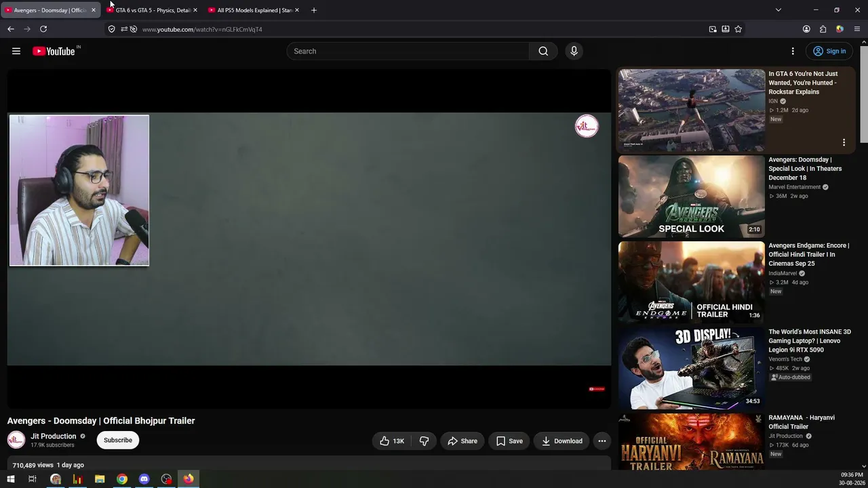This screenshot has height=488, width=868.
Task: Open 'Avengers: Doomsday | Special Look' title
Action: [805, 169]
